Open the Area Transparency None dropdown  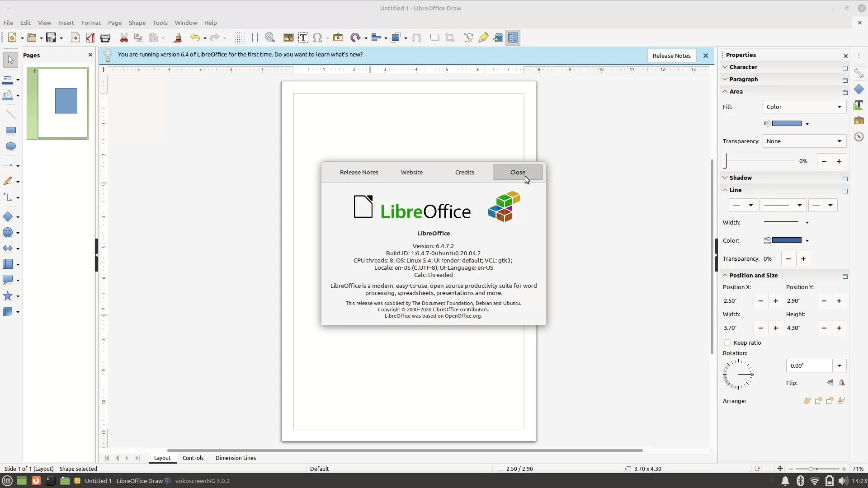[804, 141]
